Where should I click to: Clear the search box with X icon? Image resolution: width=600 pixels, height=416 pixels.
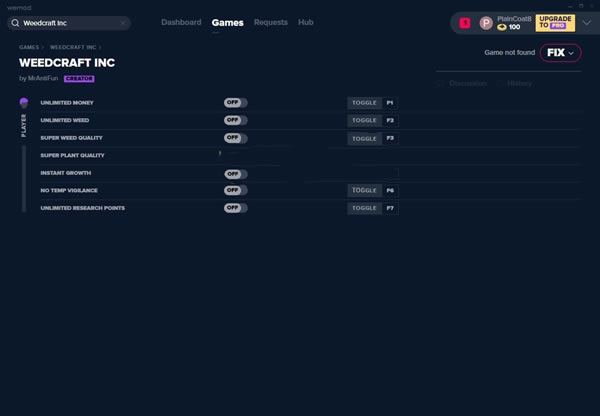point(123,22)
